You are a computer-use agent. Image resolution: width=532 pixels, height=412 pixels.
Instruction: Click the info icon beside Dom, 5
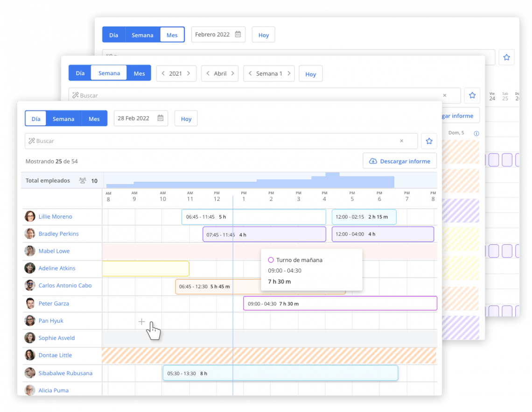tap(476, 133)
